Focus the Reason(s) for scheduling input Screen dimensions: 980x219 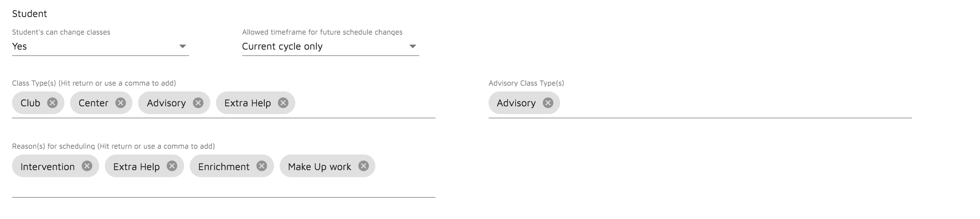(x=403, y=167)
